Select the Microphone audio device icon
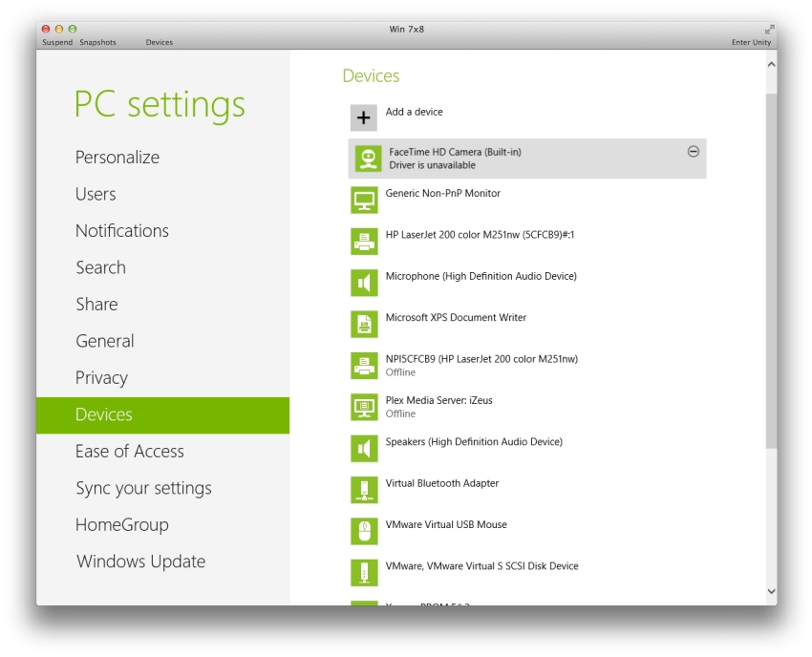The width and height of the screenshot is (812, 657). point(364,283)
